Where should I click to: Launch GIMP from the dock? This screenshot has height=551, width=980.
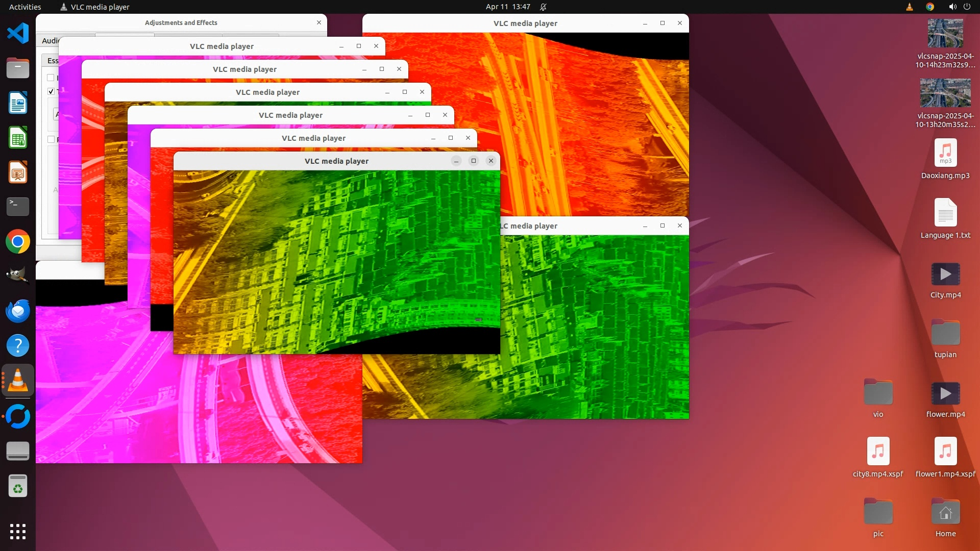point(18,275)
